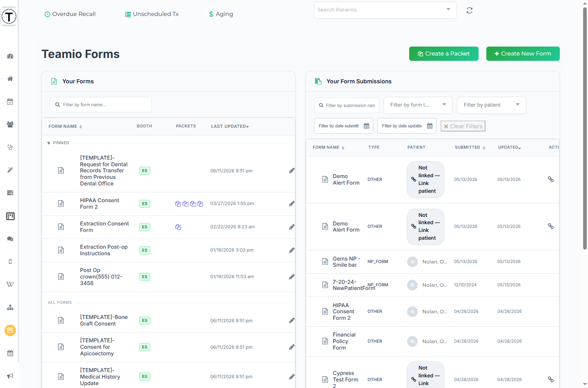Focus the Filter by submission name field
Viewport: 588px width, 388px height.
(347, 105)
